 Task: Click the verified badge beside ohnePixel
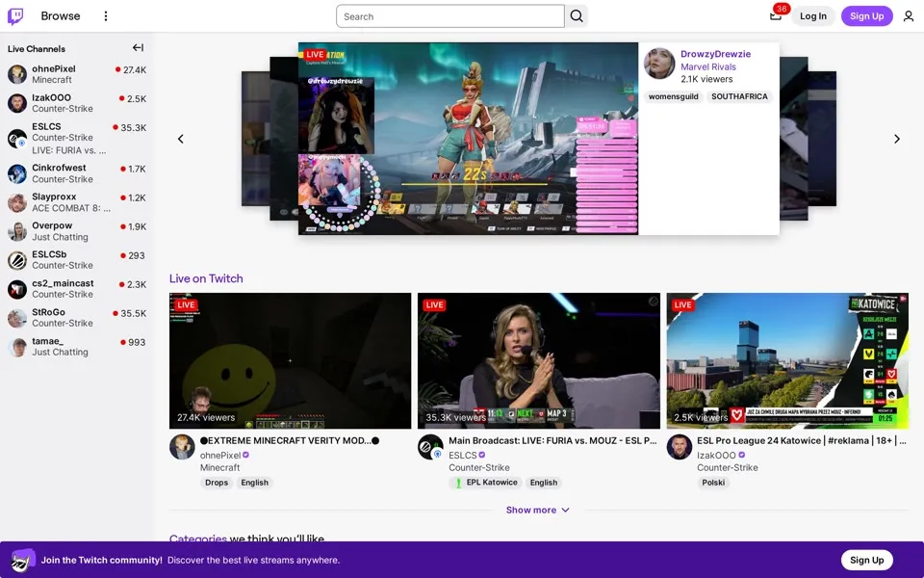point(245,455)
